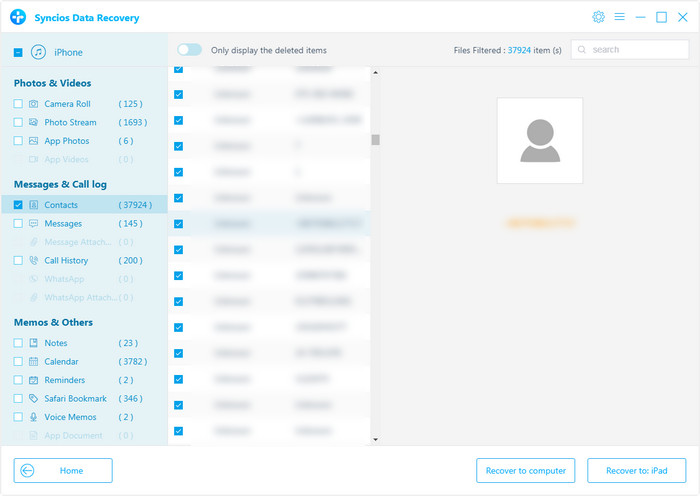This screenshot has height=496, width=700.
Task: Open the Safari Bookmark category
Action: [x=75, y=399]
